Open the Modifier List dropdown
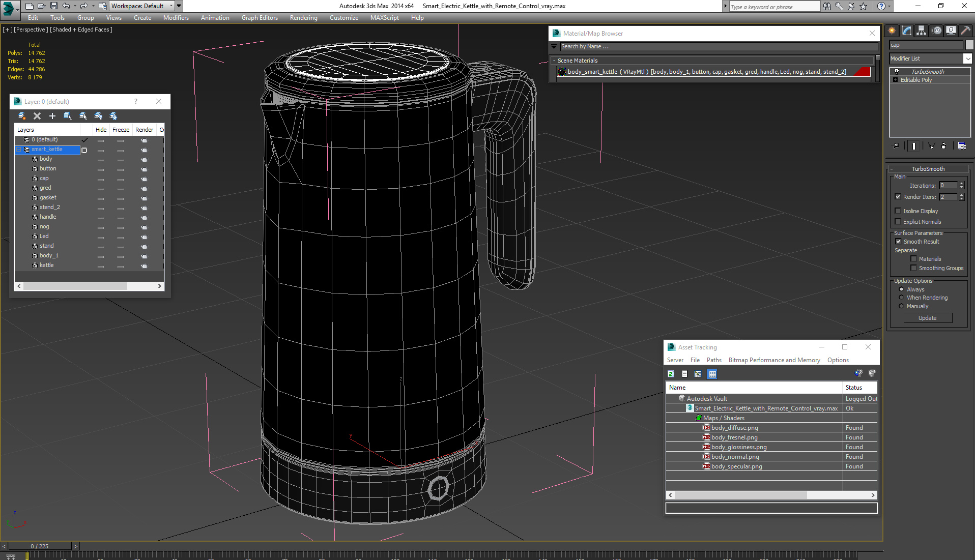The height and width of the screenshot is (560, 975). click(x=967, y=58)
